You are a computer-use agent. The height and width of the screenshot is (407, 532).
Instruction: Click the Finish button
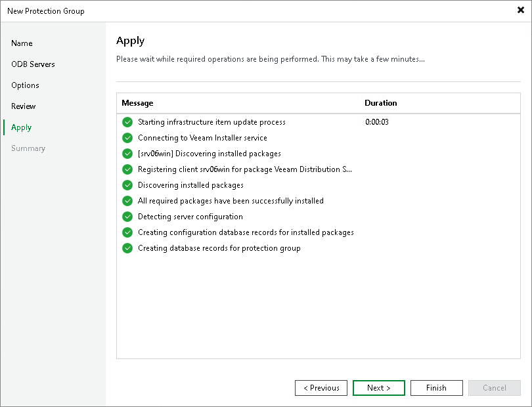(436, 388)
